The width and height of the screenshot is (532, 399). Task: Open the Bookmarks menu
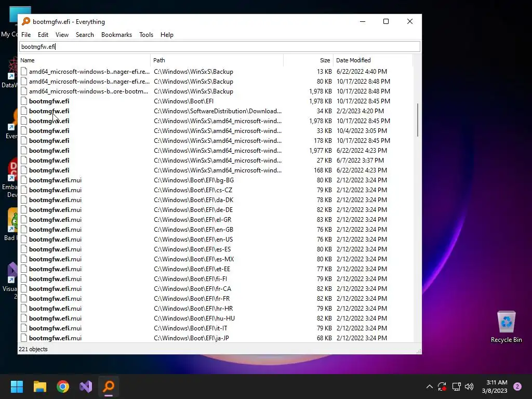click(x=116, y=35)
